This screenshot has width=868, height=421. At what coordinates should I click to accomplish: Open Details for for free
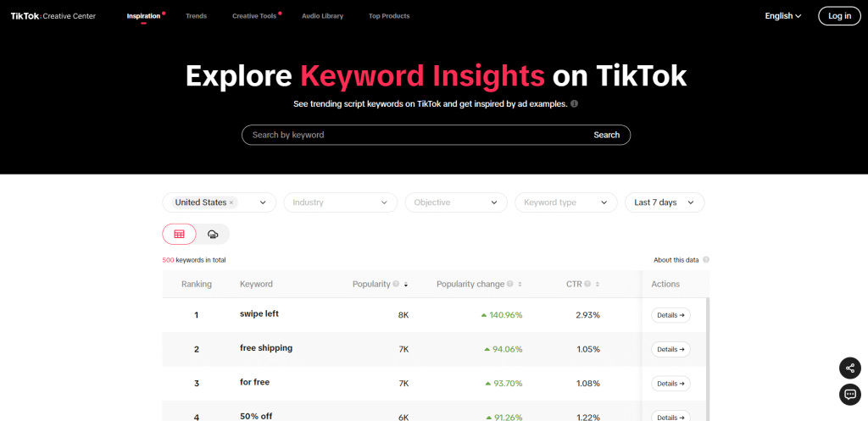[670, 384]
